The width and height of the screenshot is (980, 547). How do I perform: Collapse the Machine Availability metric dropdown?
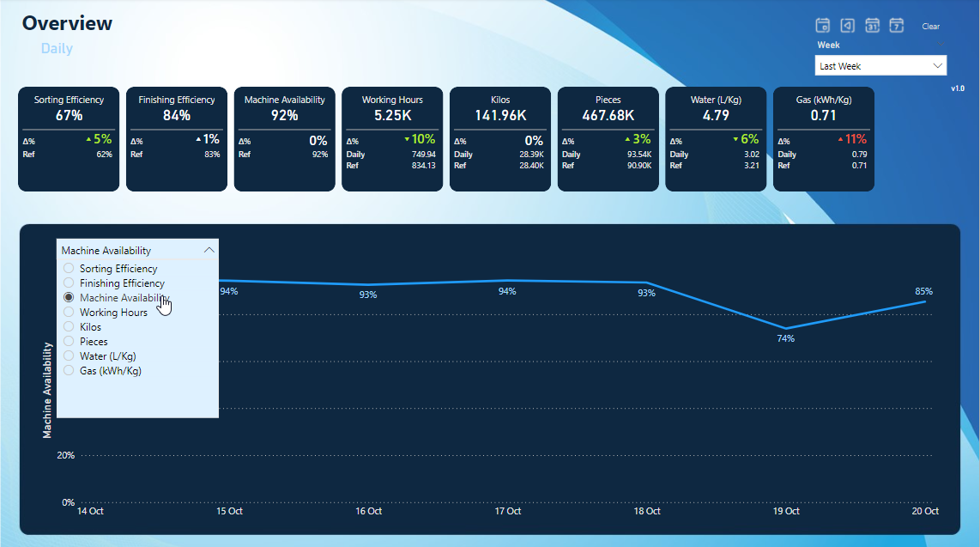(x=209, y=250)
